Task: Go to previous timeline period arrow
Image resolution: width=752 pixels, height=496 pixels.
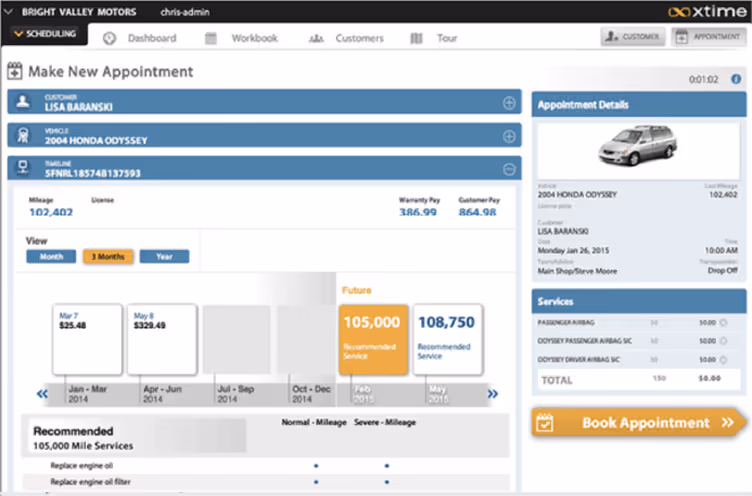Action: [x=42, y=394]
